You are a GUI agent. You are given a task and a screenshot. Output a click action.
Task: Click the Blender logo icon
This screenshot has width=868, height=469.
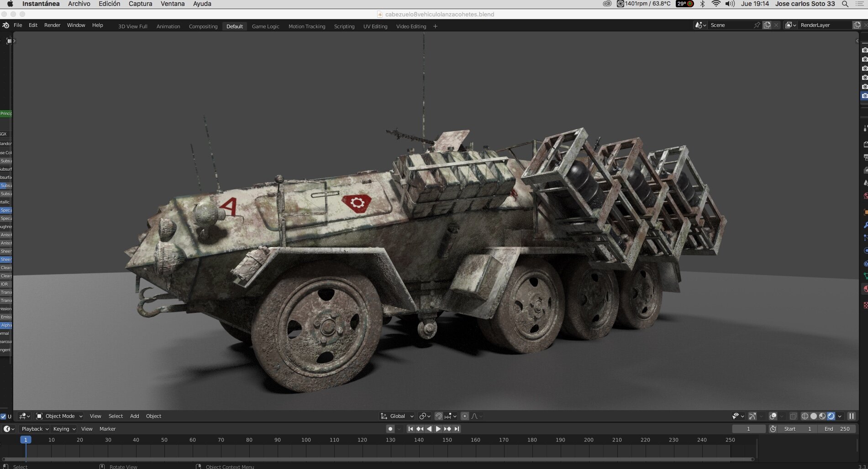(x=6, y=26)
